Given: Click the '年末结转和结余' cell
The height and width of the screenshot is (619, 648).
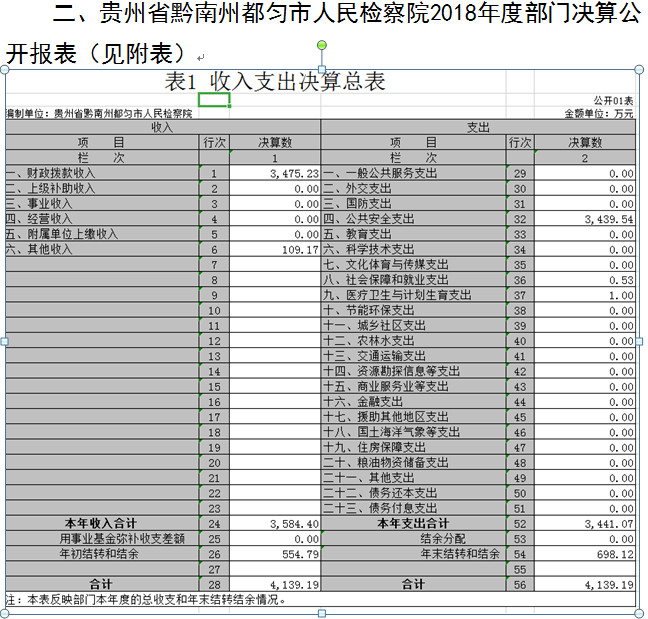Looking at the screenshot, I should [x=413, y=554].
